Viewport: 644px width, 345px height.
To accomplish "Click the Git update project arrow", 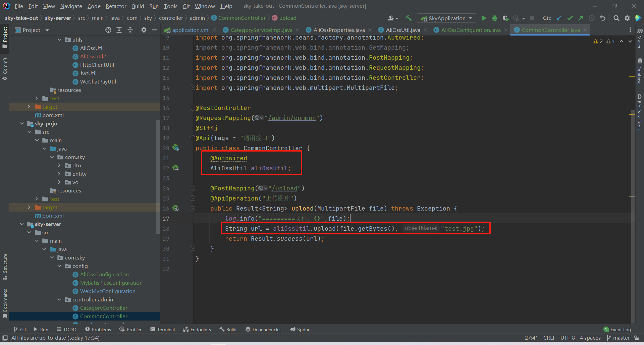I will [559, 18].
